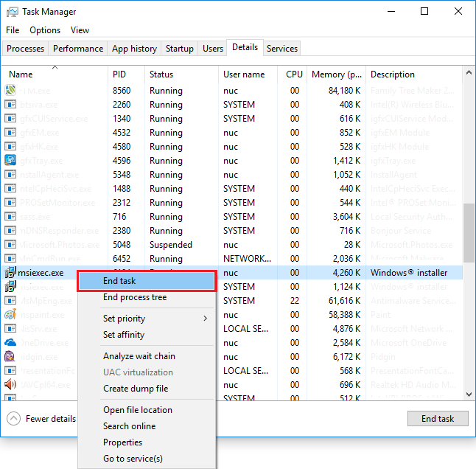Sort by the Memory column header

click(x=336, y=74)
